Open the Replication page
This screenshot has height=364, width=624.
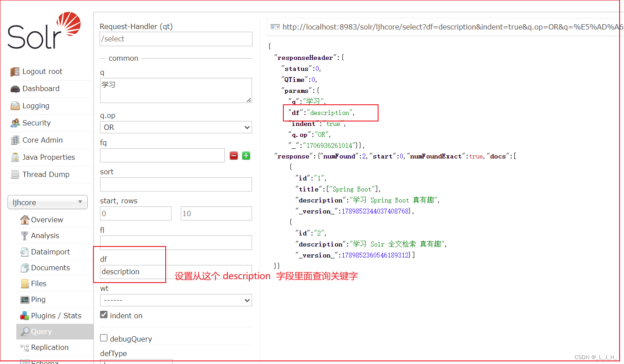[x=50, y=348]
